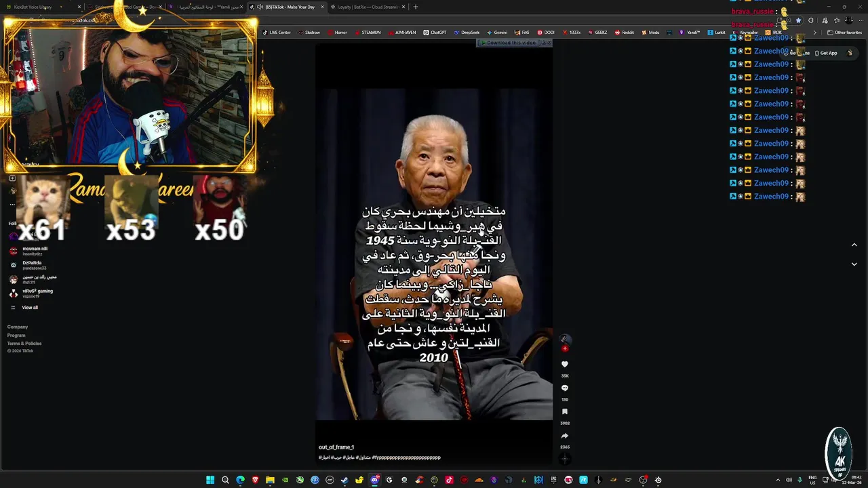Save the video with the bookmark icon

click(x=564, y=412)
